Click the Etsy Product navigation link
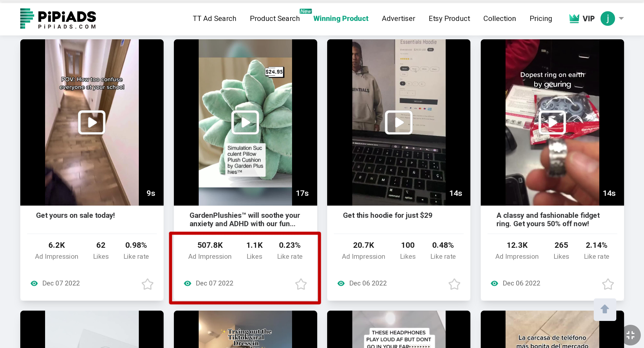This screenshot has width=644, height=348. (449, 18)
